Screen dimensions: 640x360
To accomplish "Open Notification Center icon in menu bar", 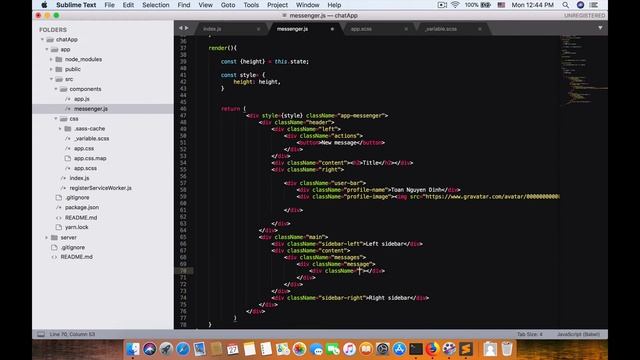I will [594, 5].
